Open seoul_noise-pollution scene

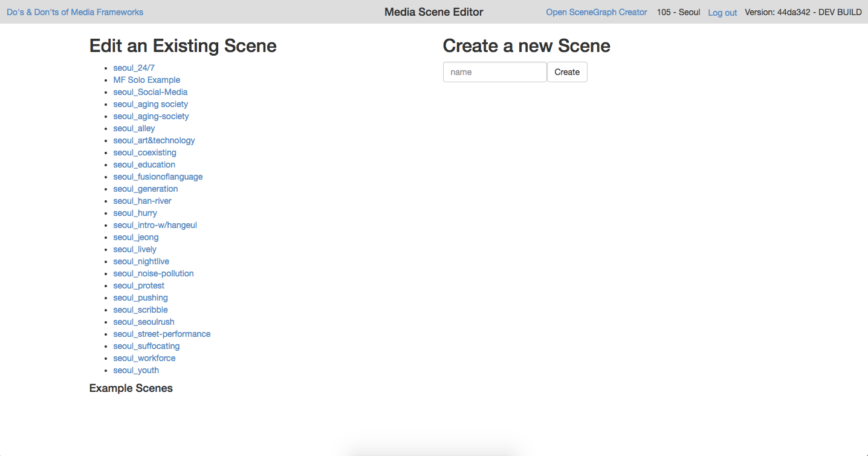153,273
